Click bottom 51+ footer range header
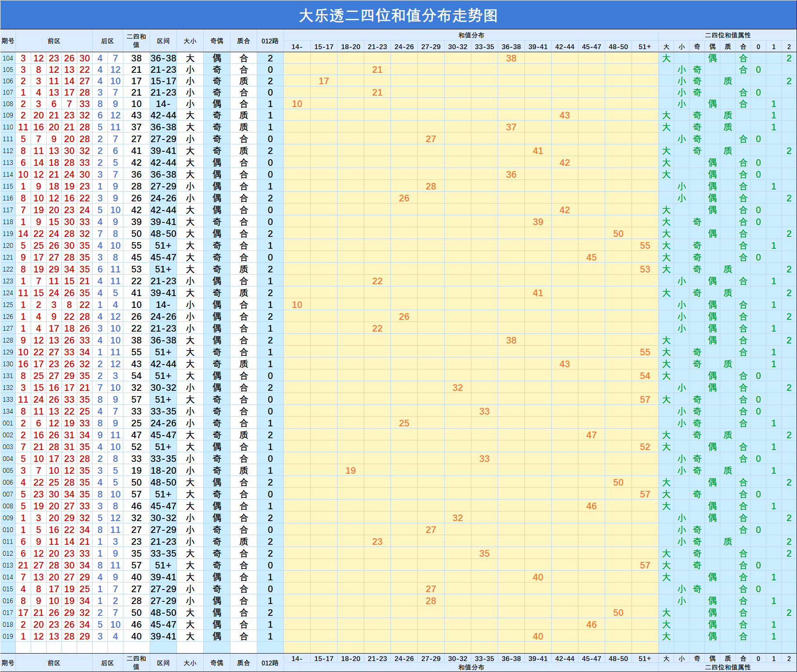797x672 pixels. tap(645, 658)
